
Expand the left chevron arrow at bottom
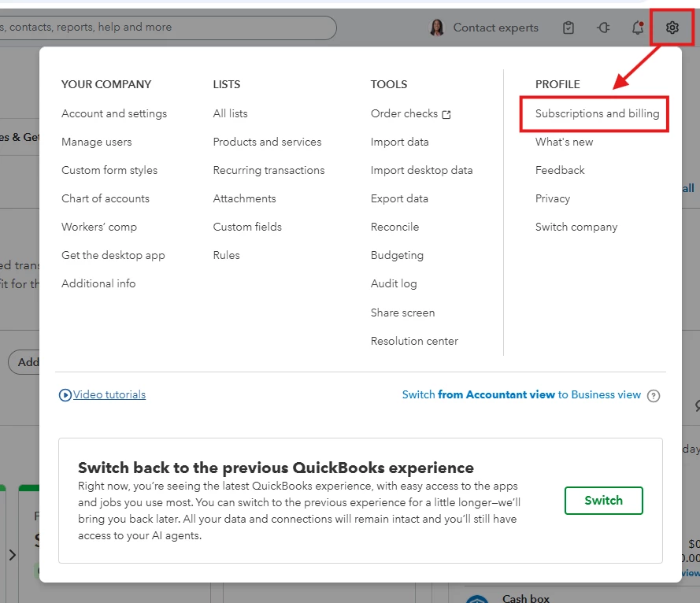click(13, 555)
